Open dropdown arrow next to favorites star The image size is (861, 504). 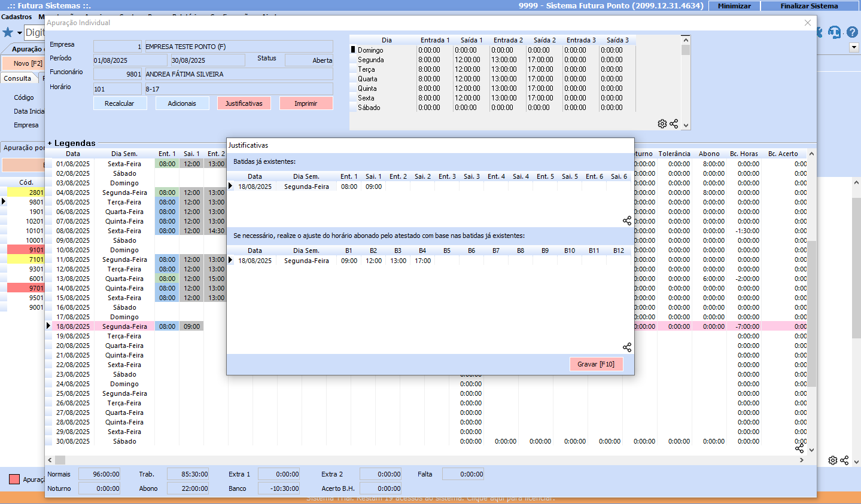point(19,33)
